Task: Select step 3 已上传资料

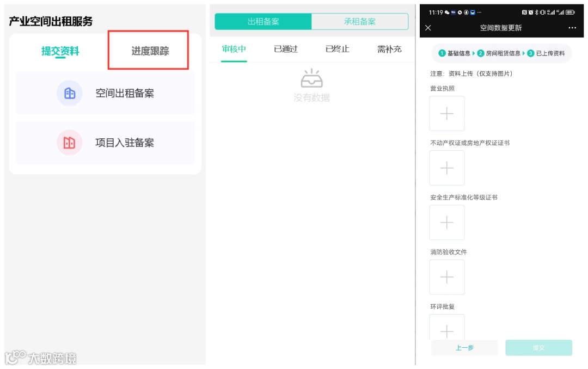Action: point(546,53)
